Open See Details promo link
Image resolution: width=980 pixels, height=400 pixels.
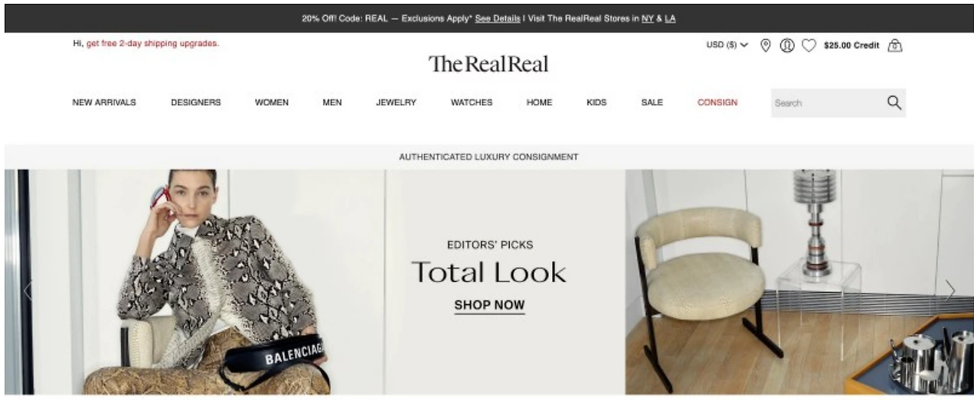tap(498, 18)
